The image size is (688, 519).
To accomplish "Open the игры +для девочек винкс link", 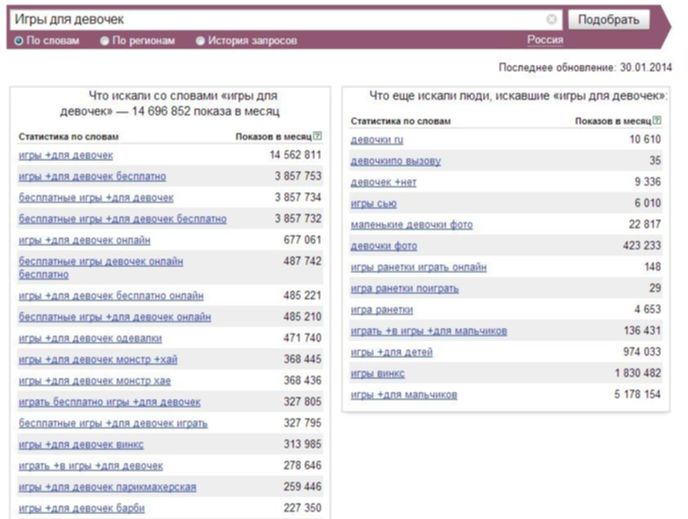I will click(x=81, y=445).
